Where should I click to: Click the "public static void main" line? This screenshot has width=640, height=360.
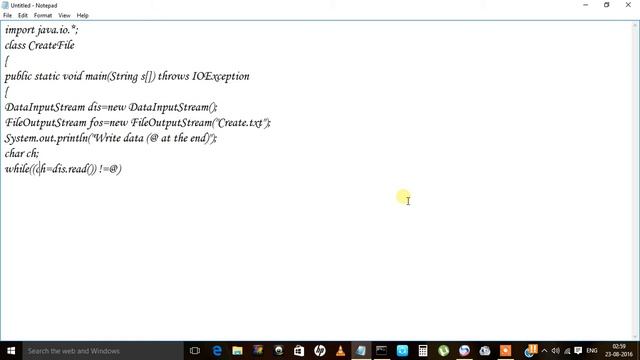tap(127, 76)
